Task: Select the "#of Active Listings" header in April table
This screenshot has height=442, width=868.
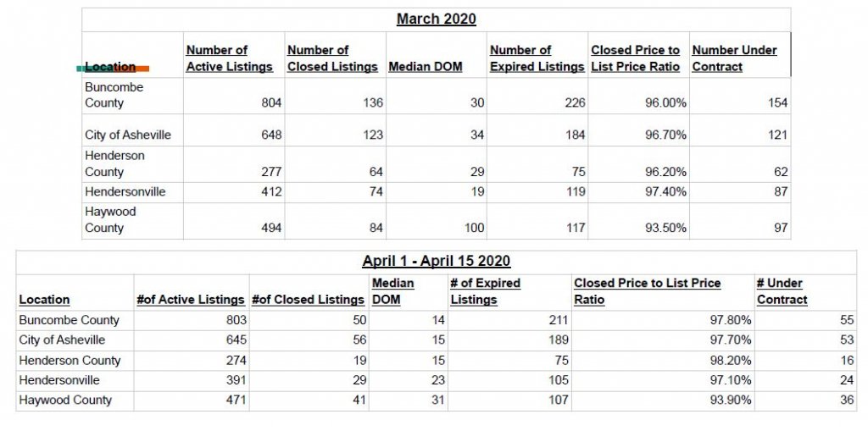Action: [190, 300]
